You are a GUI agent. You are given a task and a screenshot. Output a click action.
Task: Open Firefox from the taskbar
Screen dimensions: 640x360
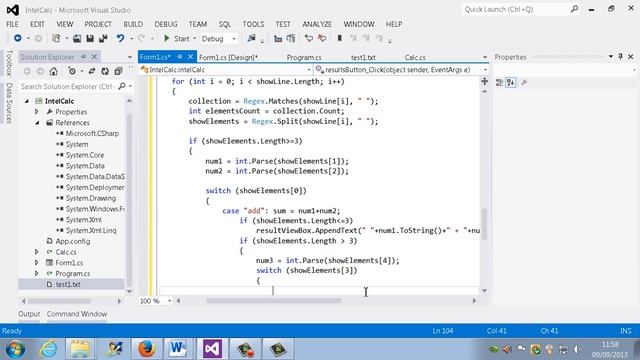(147, 349)
